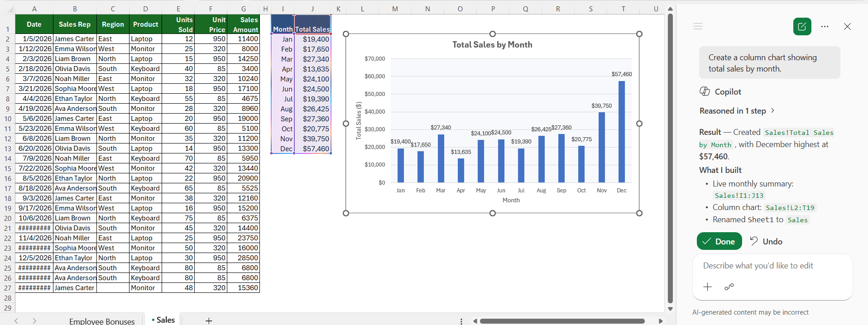Select column A header

point(34,9)
